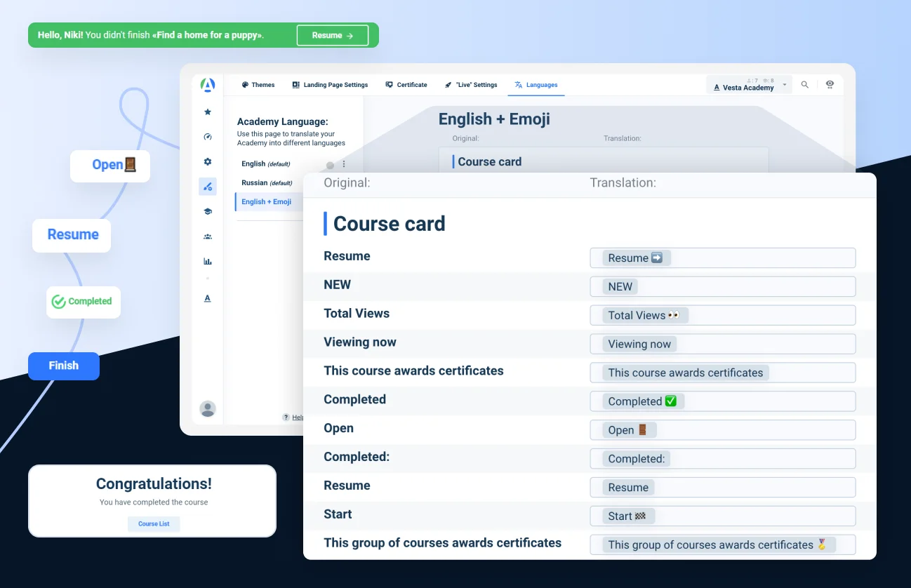Toggle the English default language switch
This screenshot has width=911, height=588.
[x=330, y=164]
